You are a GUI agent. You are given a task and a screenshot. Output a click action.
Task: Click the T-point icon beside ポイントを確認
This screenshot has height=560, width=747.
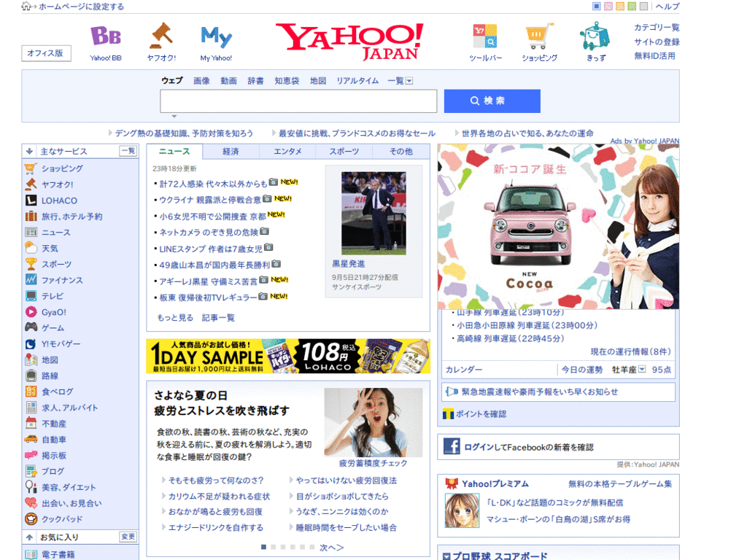coord(448,414)
